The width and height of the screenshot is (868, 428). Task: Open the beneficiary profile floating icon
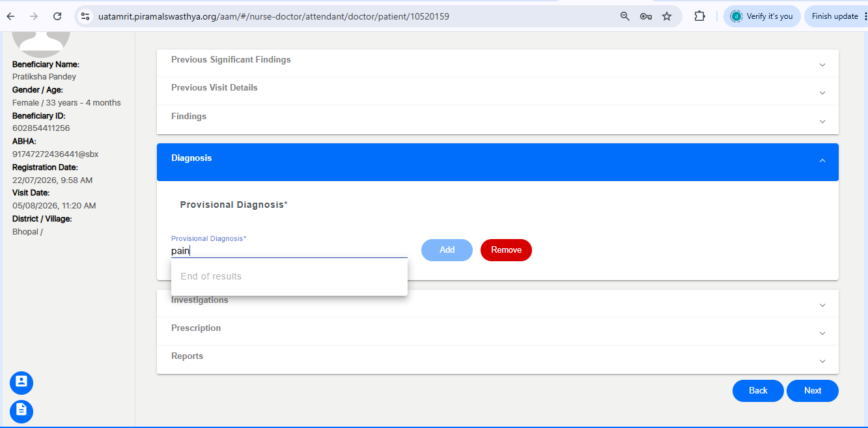click(x=21, y=382)
